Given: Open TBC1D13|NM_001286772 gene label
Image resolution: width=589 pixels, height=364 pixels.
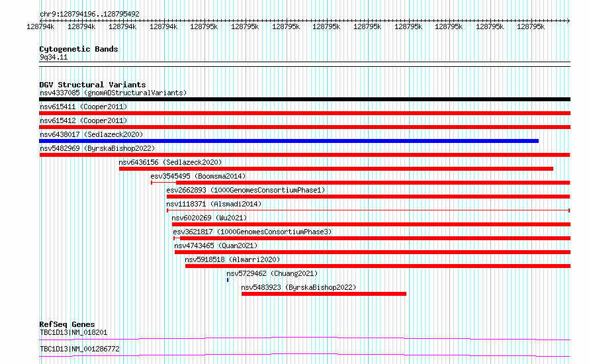Looking at the screenshot, I should click(79, 349).
